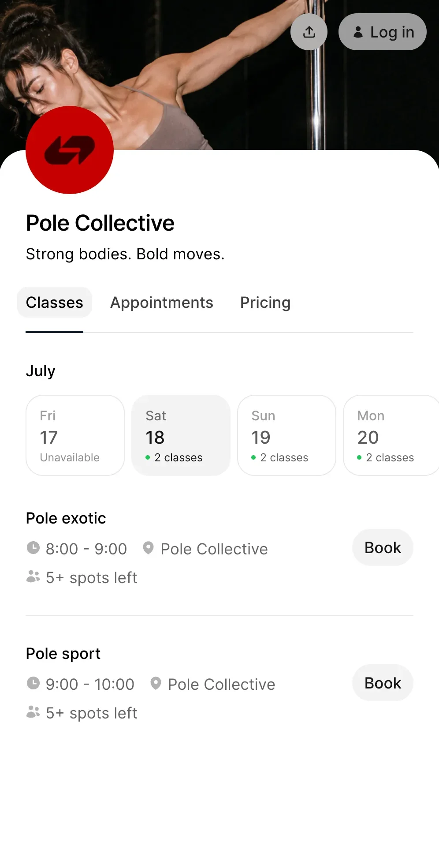Screen dimensions: 439x868
Task: Select Mon 20 date card
Action: pyautogui.click(x=391, y=435)
